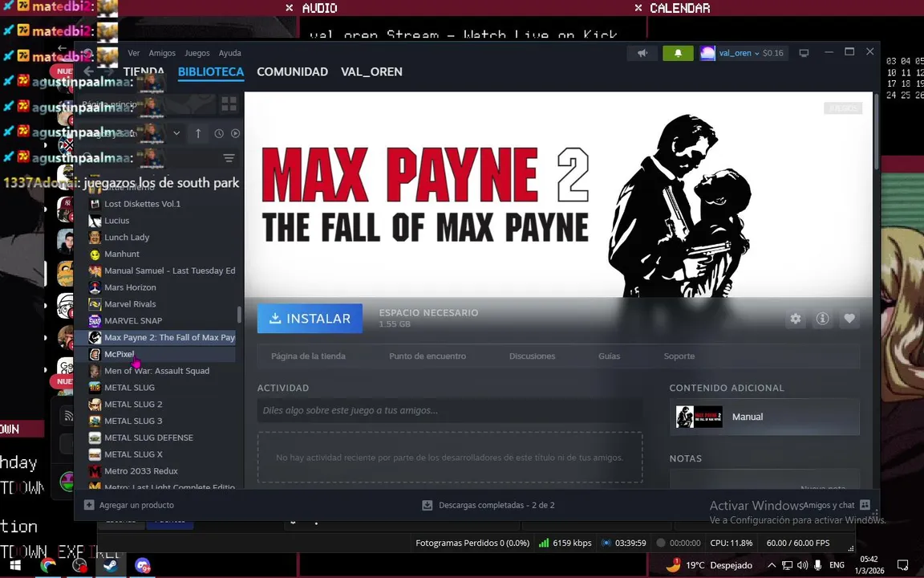Screen dimensions: 924x578
Task: Open the Guías link
Action: coord(610,356)
